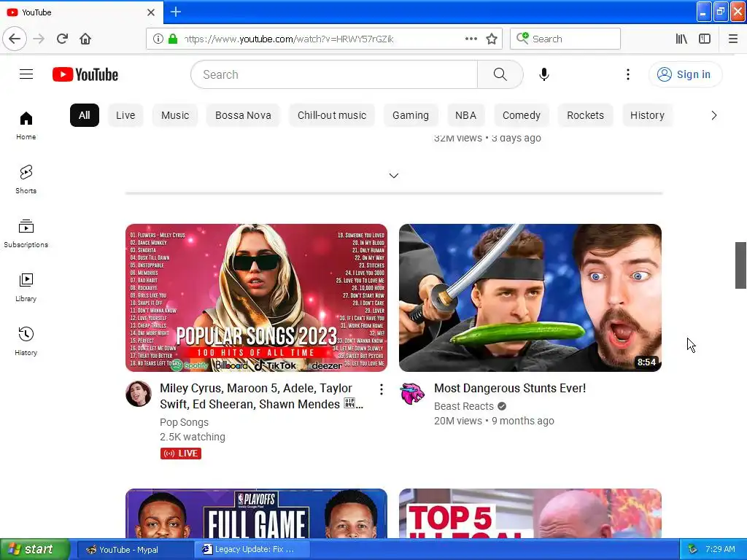Select the Comedy filter chip

click(x=521, y=115)
